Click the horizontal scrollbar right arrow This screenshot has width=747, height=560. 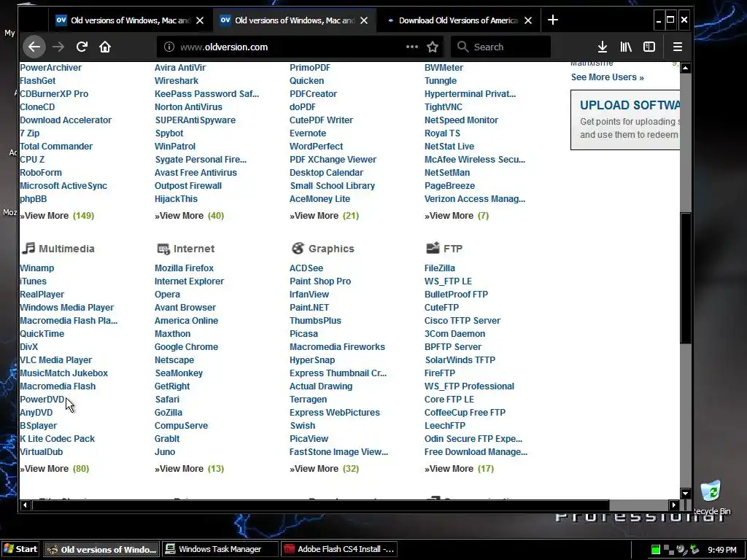pos(673,505)
